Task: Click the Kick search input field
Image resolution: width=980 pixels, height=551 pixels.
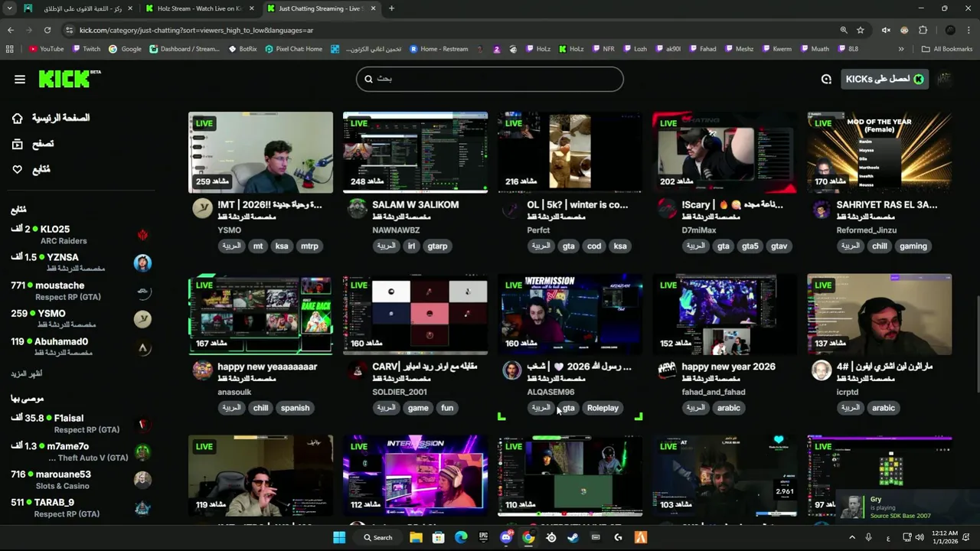Action: (x=490, y=79)
